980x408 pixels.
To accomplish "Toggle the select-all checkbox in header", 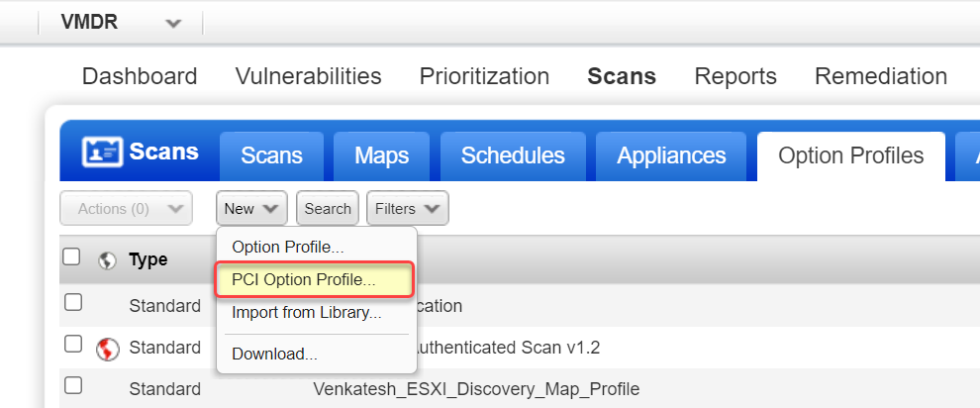I will point(71,256).
